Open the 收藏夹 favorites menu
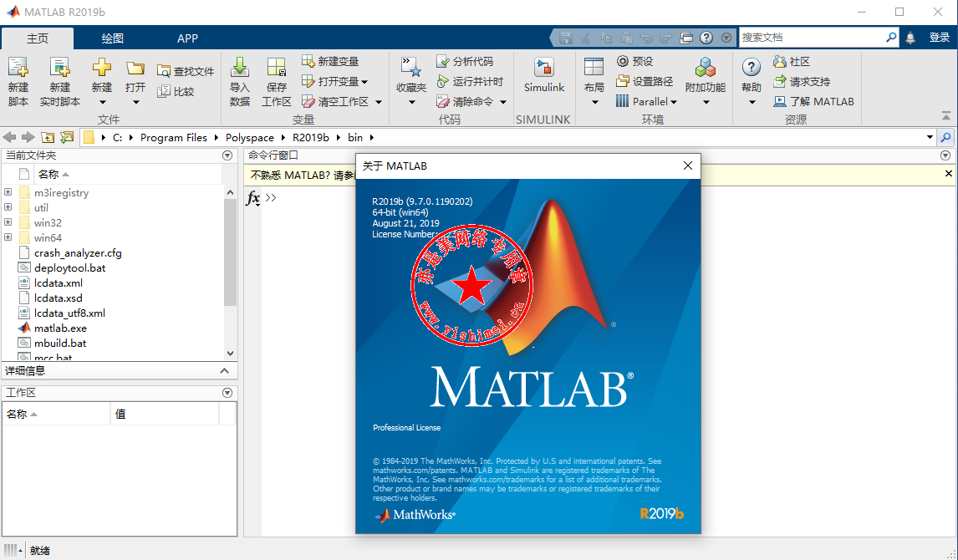 click(411, 82)
